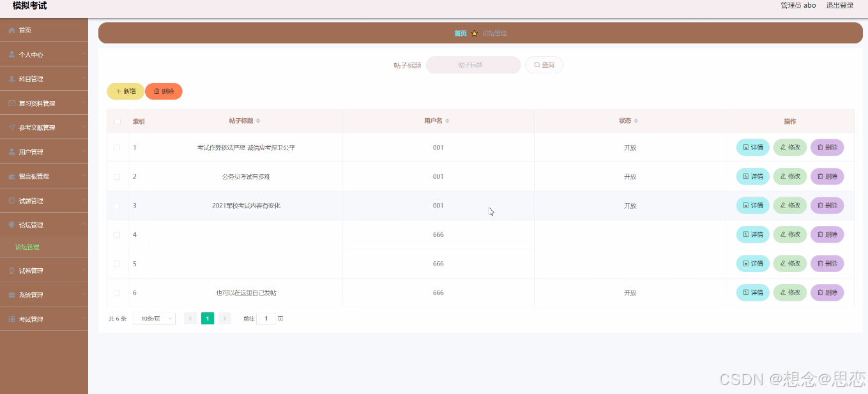The height and width of the screenshot is (394, 868).
Task: Click 退出登录 to log out
Action: point(840,5)
